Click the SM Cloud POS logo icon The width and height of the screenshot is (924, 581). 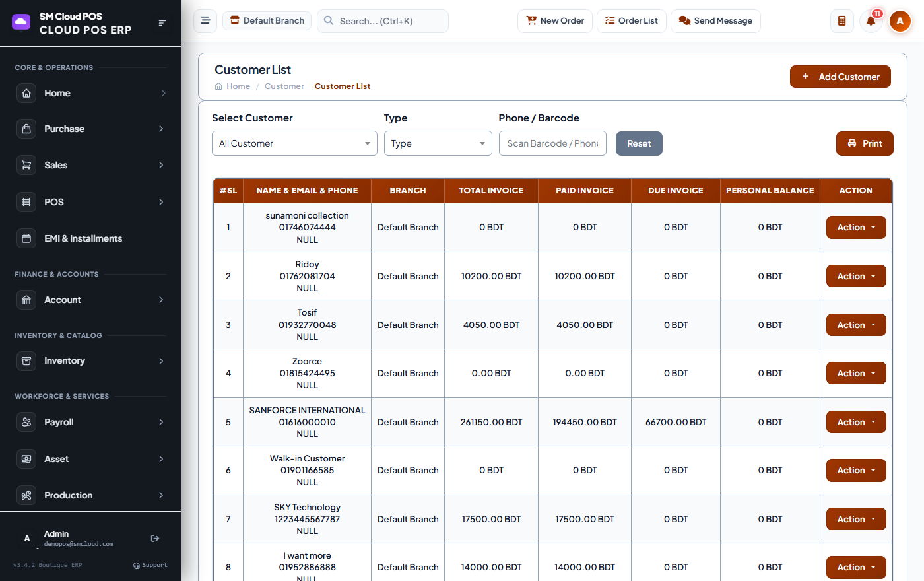pos(21,22)
